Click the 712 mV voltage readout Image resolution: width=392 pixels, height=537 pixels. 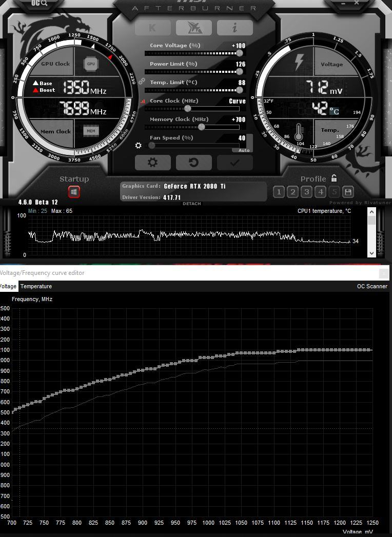pyautogui.click(x=324, y=88)
